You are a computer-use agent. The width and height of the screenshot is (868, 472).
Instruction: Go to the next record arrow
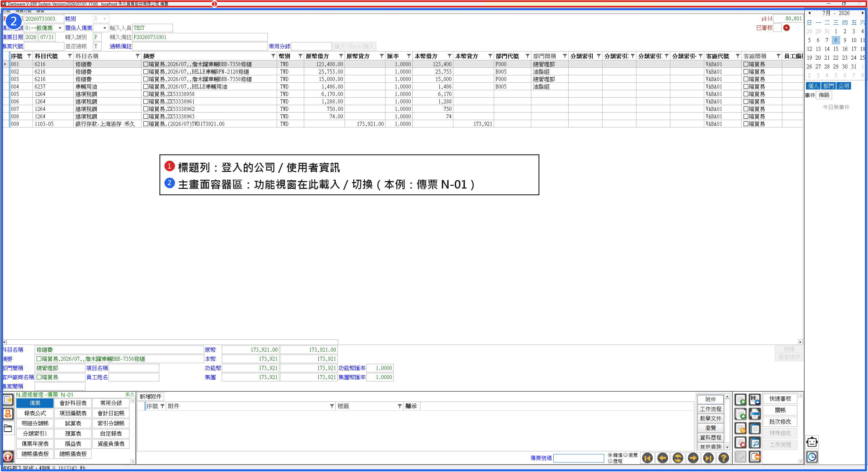tap(693, 458)
